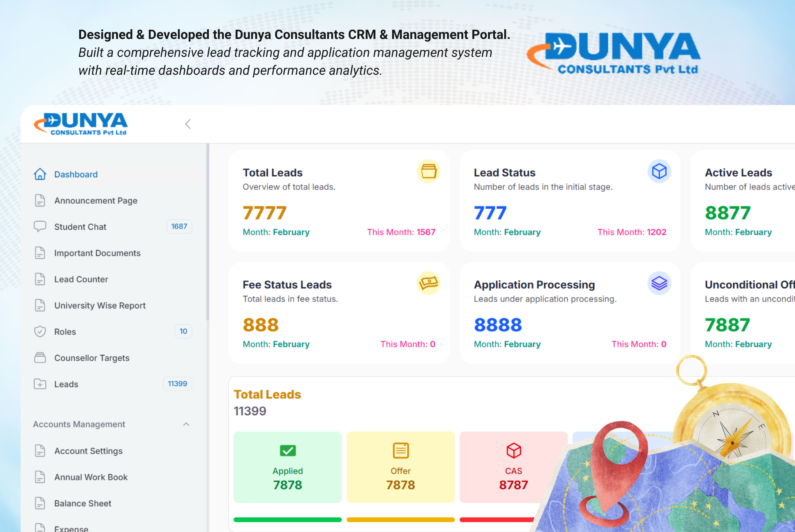Image resolution: width=795 pixels, height=532 pixels.
Task: Click the Offer 7878 status tile
Action: point(400,467)
